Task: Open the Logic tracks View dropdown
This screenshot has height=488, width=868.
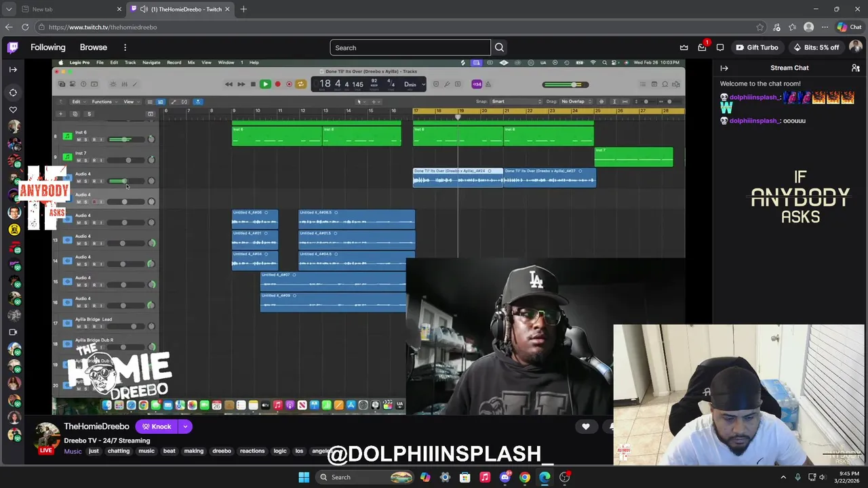Action: 130,102
